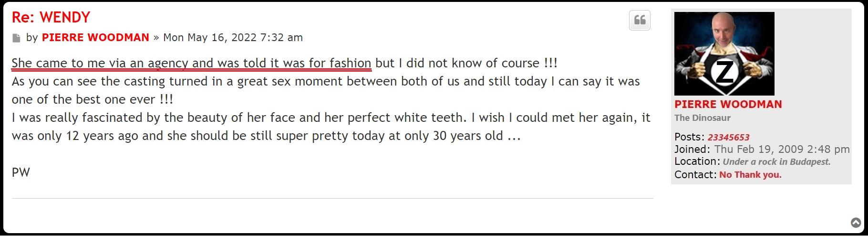Click the "Location:" label

pyautogui.click(x=697, y=161)
